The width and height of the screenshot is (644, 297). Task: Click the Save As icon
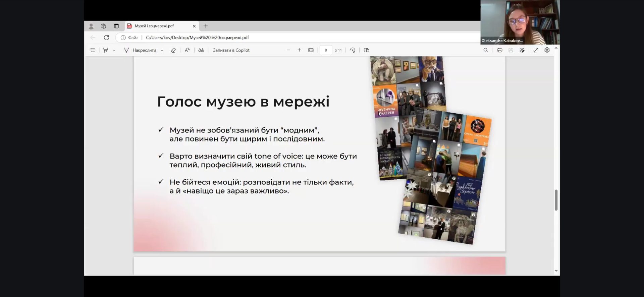click(x=522, y=50)
